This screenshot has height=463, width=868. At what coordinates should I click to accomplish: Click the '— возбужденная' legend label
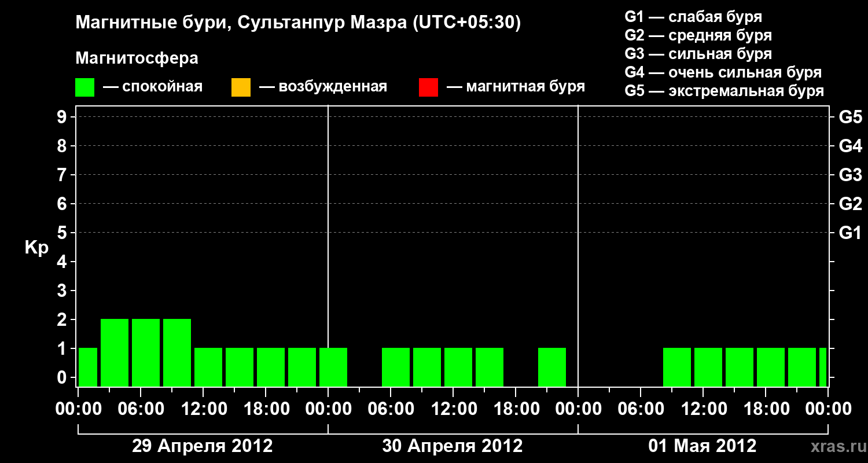coord(323,87)
